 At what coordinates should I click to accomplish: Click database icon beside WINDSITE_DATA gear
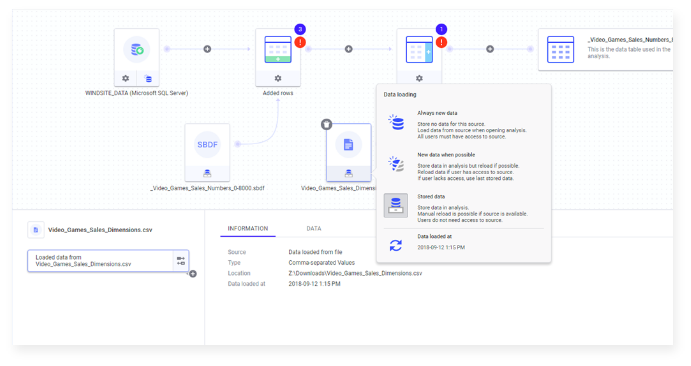coord(148,78)
